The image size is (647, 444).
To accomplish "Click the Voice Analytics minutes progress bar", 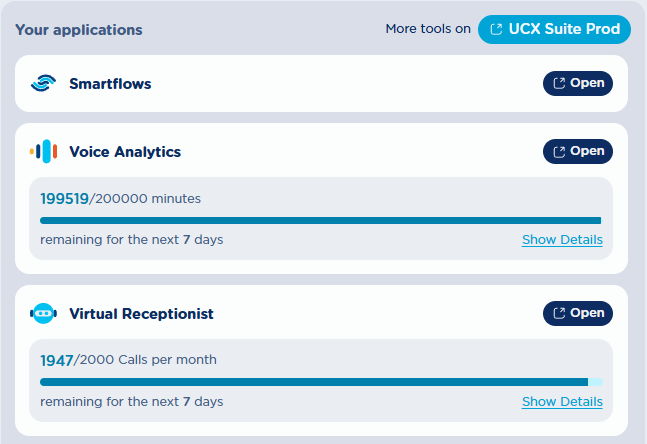I will tap(321, 220).
